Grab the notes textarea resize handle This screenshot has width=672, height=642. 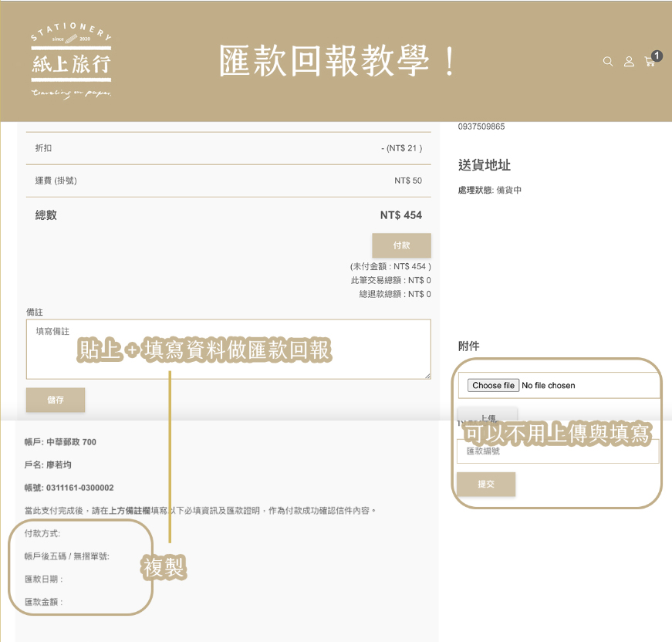[427, 375]
